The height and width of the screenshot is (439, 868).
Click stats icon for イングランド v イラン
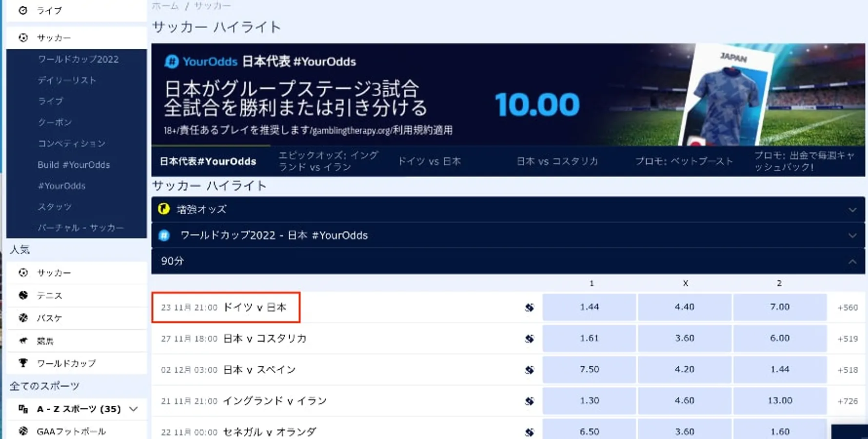529,401
